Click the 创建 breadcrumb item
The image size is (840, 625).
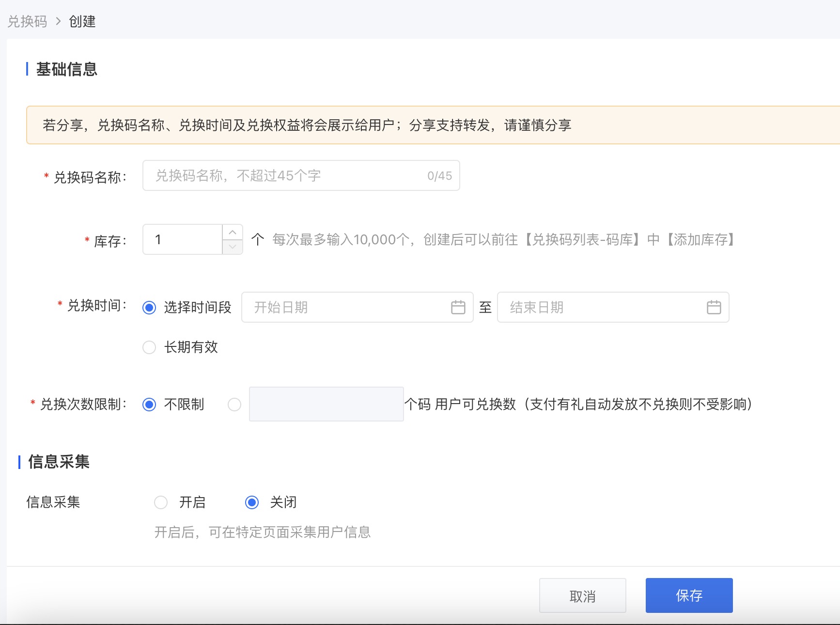(x=82, y=21)
